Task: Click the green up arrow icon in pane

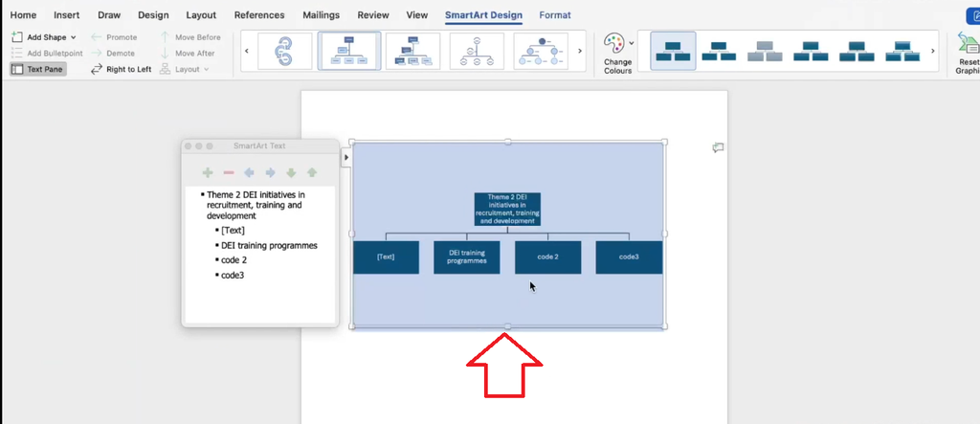Action: [x=312, y=172]
